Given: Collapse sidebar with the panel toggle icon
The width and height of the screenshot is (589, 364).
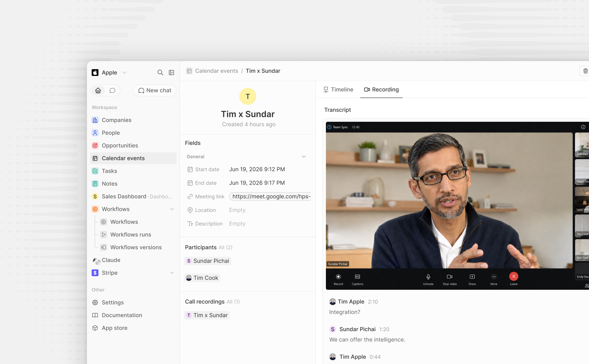Looking at the screenshot, I should click(171, 73).
